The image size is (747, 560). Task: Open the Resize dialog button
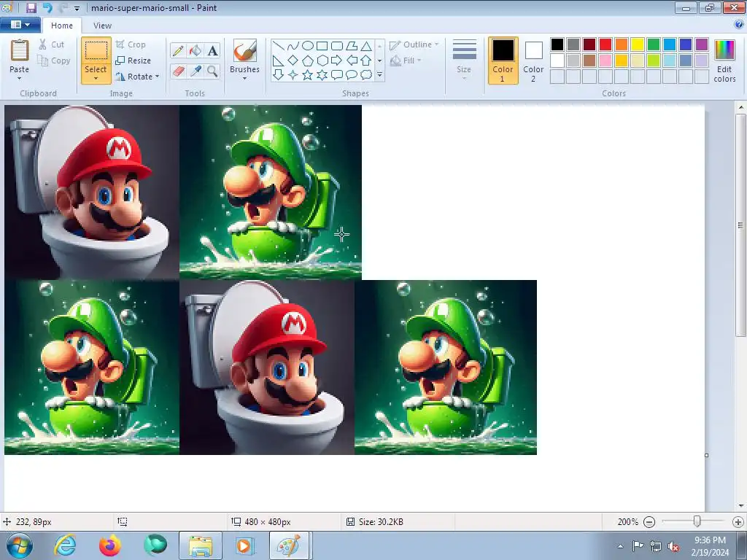click(x=133, y=61)
